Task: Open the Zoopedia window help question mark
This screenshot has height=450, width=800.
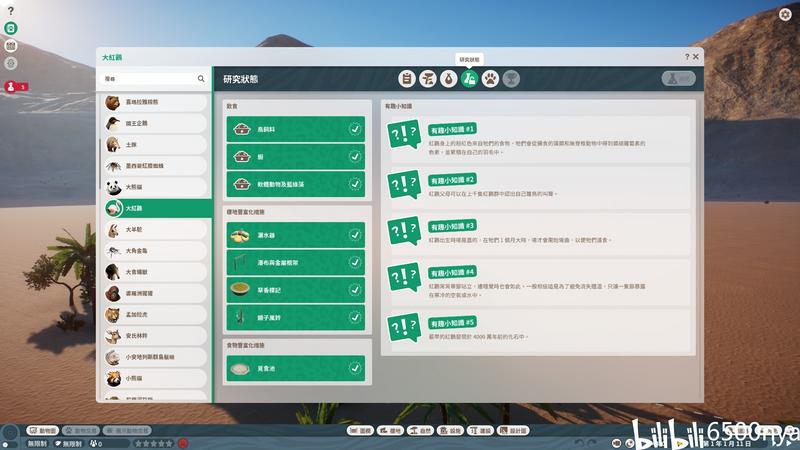Action: click(x=687, y=57)
